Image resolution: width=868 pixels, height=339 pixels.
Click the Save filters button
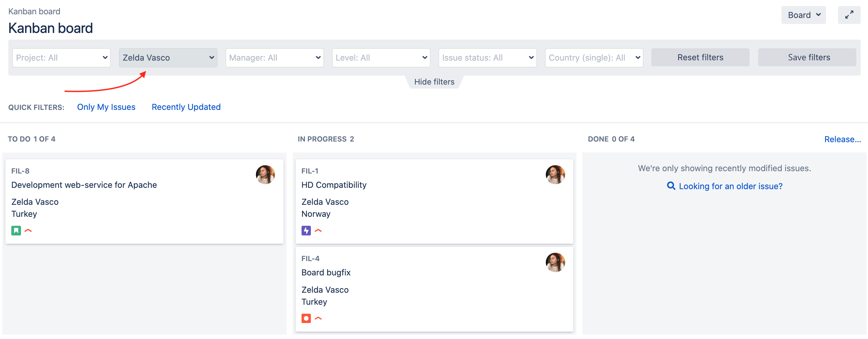(808, 57)
